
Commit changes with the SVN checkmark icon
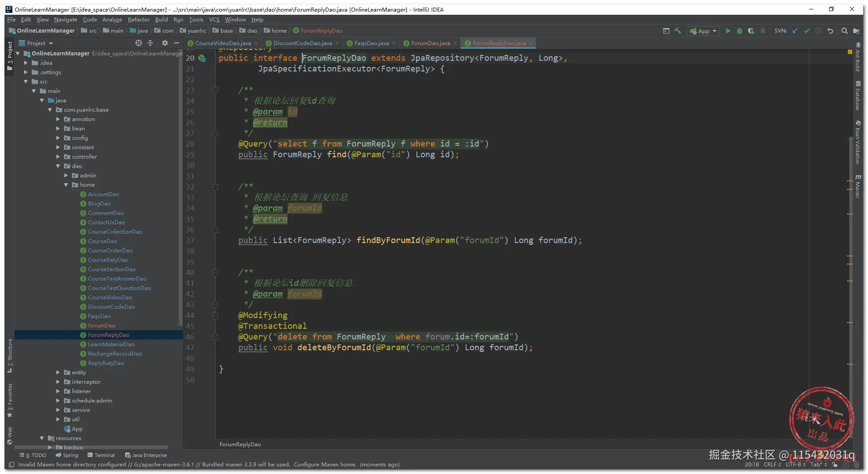[x=807, y=31]
